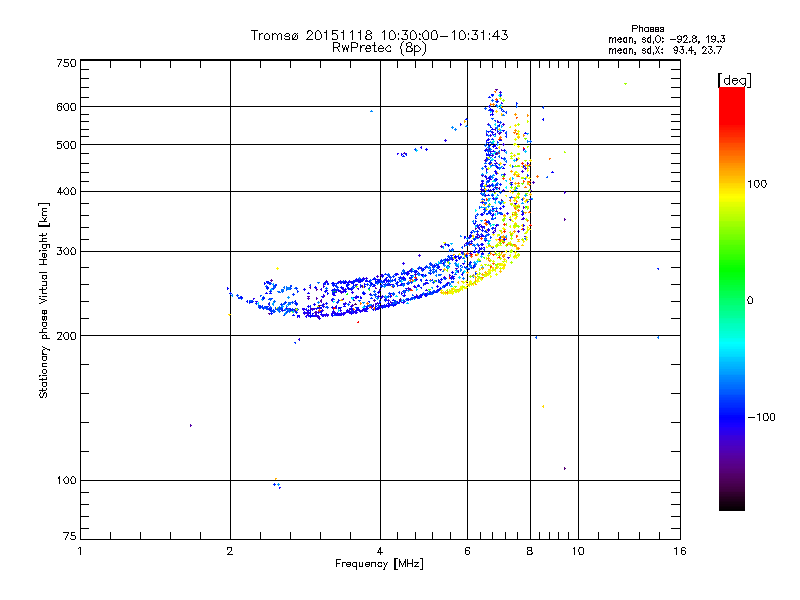Click the y-axis '100' tick label
Screen dimensions: 800x600
[x=66, y=480]
